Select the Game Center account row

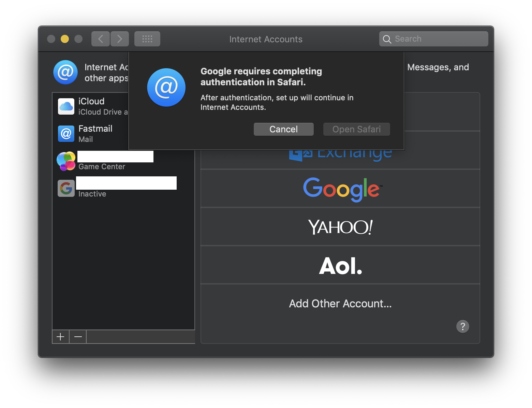click(x=123, y=161)
